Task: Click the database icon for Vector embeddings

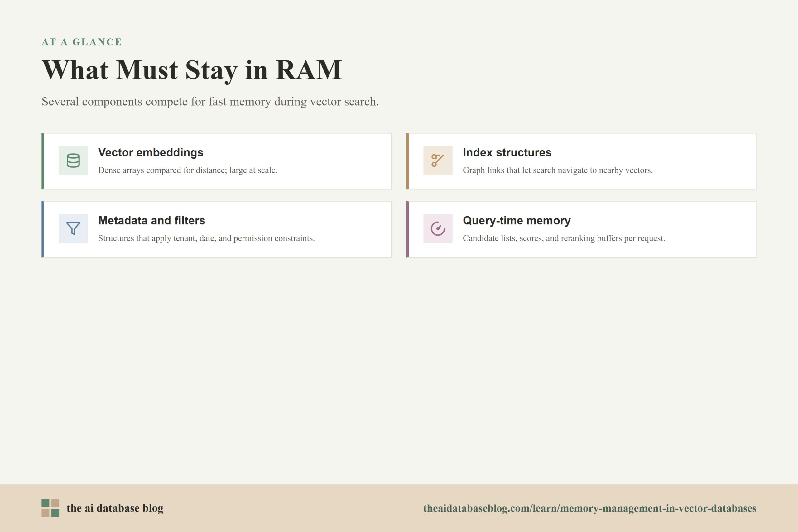Action: tap(73, 161)
